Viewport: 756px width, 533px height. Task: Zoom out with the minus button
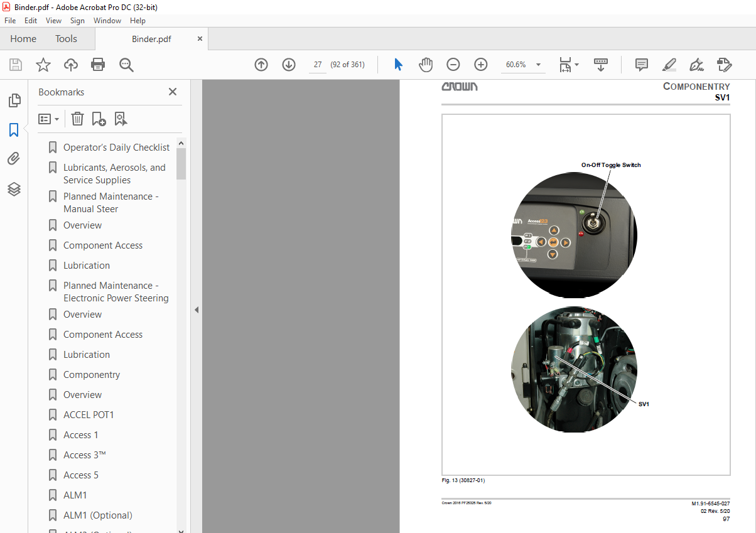coord(453,65)
